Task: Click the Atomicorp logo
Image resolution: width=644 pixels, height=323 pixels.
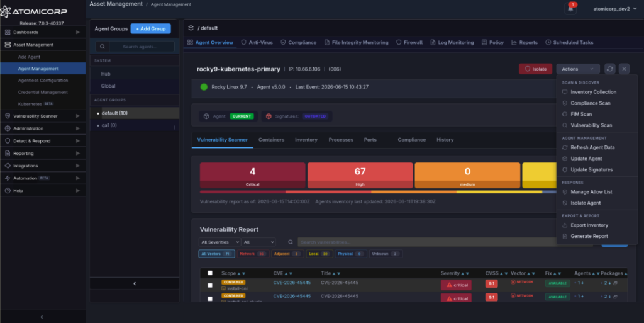Action: pos(34,11)
